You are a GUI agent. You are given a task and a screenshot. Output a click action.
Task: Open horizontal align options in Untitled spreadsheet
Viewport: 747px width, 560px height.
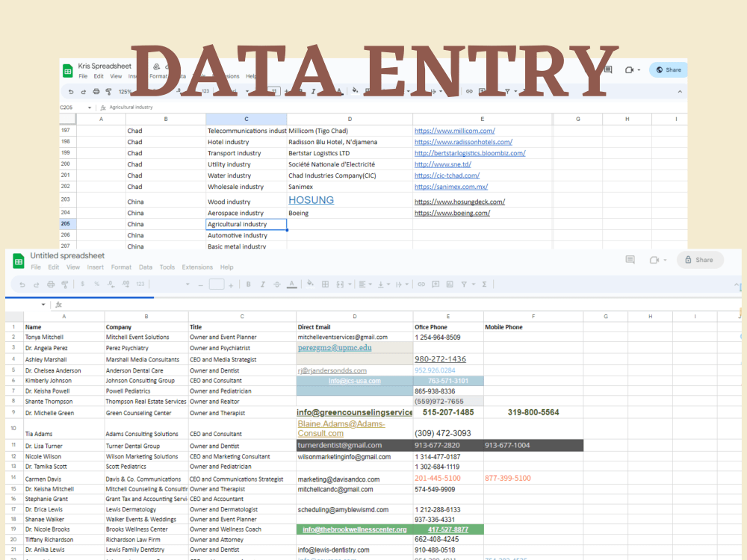[x=365, y=284]
